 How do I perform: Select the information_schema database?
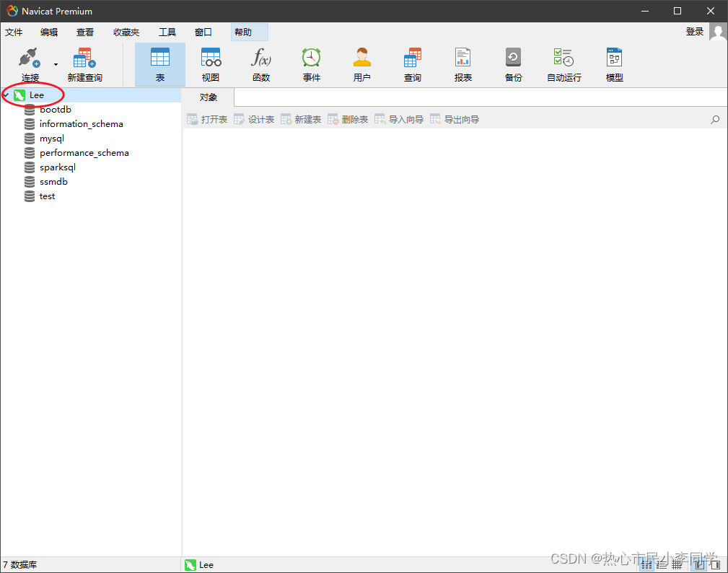[x=82, y=124]
